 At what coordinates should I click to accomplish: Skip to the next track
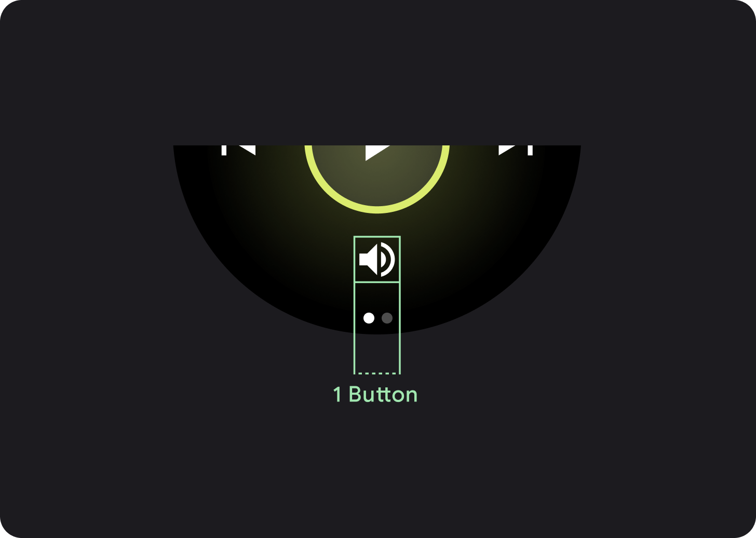click(x=516, y=150)
